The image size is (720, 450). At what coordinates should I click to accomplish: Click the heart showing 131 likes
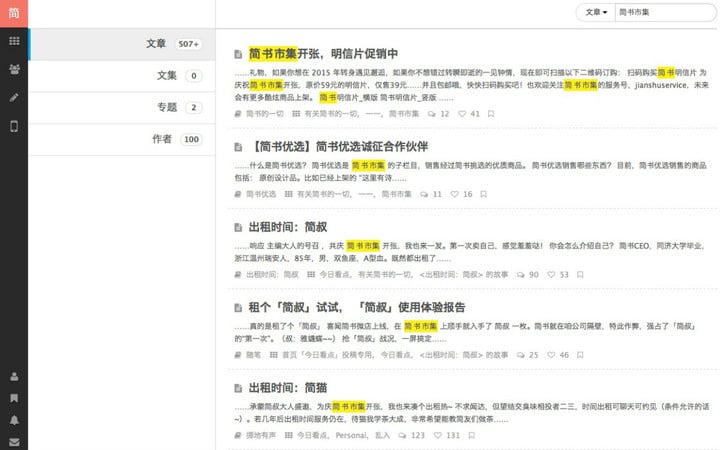point(438,435)
